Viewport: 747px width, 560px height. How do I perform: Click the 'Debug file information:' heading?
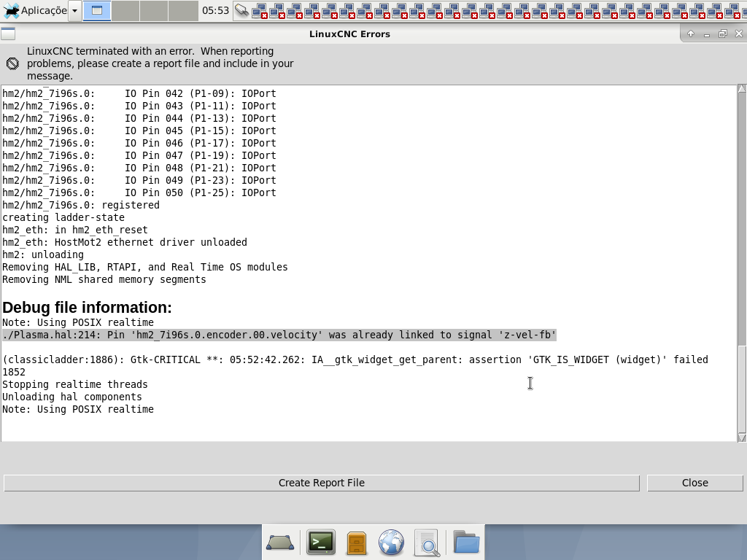point(87,308)
